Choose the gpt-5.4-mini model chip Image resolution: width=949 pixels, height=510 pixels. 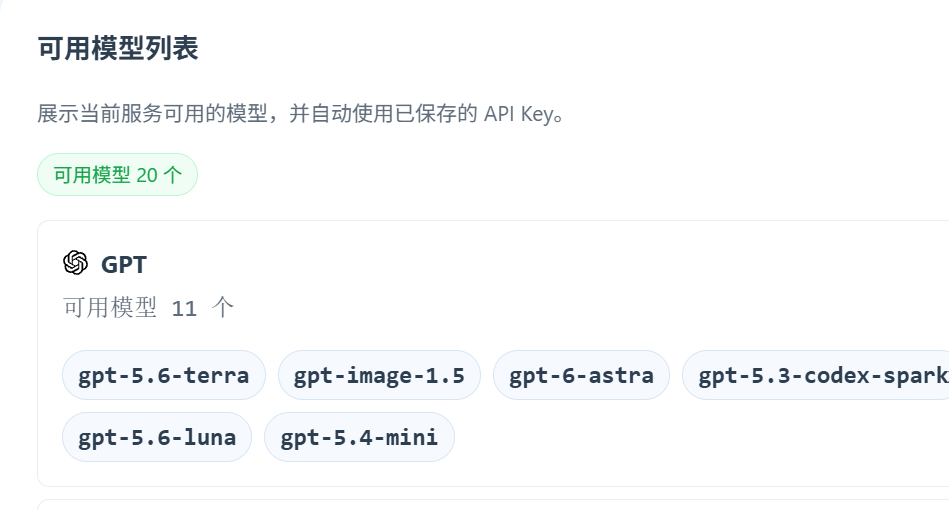click(x=359, y=437)
